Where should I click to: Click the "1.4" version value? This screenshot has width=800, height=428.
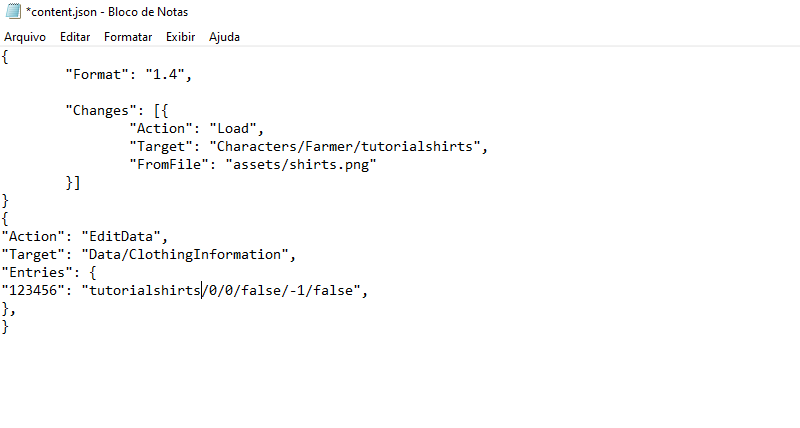pos(167,74)
